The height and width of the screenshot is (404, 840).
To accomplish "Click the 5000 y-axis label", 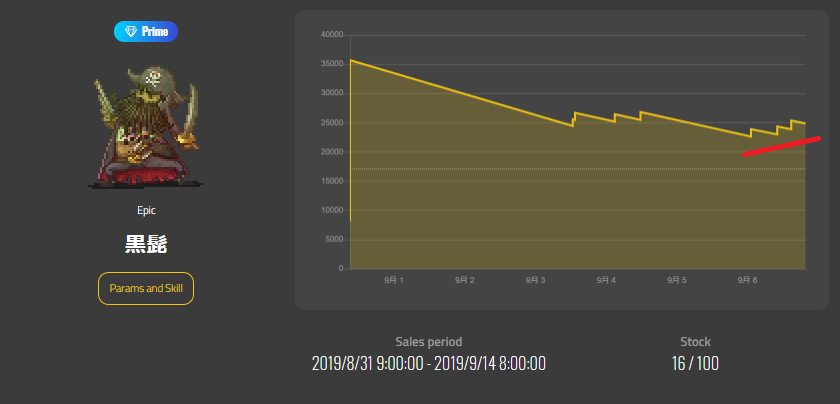I will tap(334, 240).
